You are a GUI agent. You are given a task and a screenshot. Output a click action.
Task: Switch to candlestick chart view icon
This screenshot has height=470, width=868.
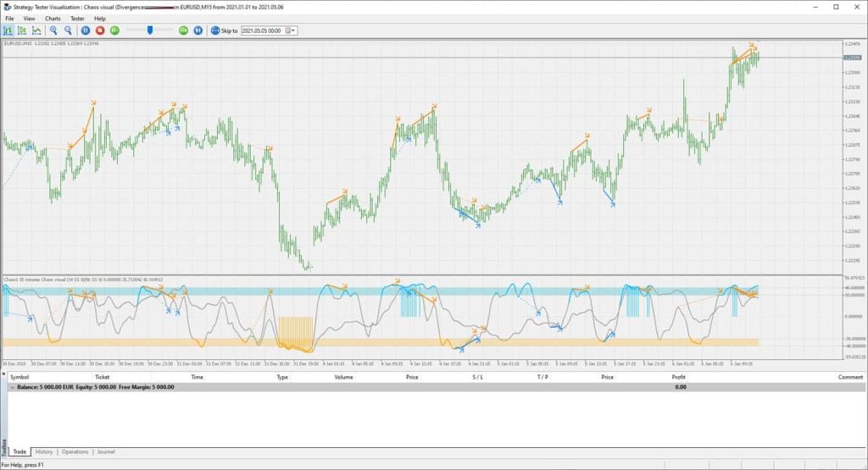(22, 30)
